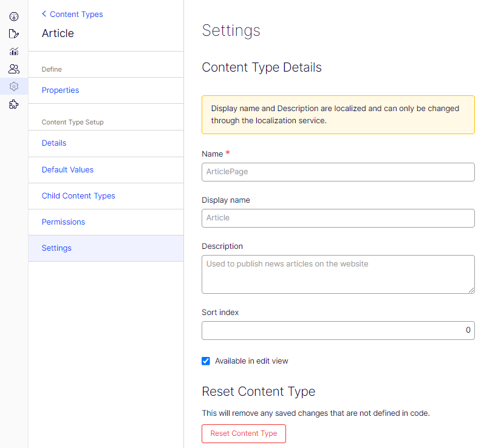The width and height of the screenshot is (481, 448).
Task: Navigate to Child Content Types
Action: point(78,196)
